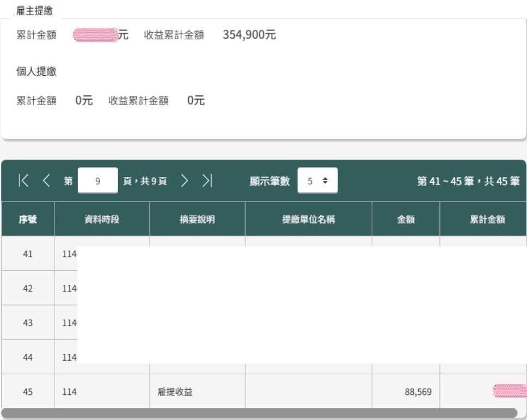Select row number 42 in the table
The height and width of the screenshot is (420, 527).
point(28,288)
